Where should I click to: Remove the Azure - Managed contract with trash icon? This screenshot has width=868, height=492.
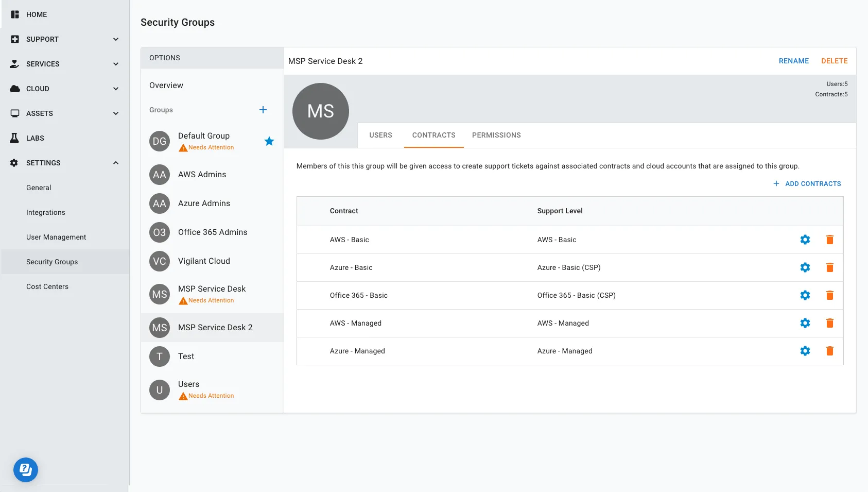(x=830, y=351)
